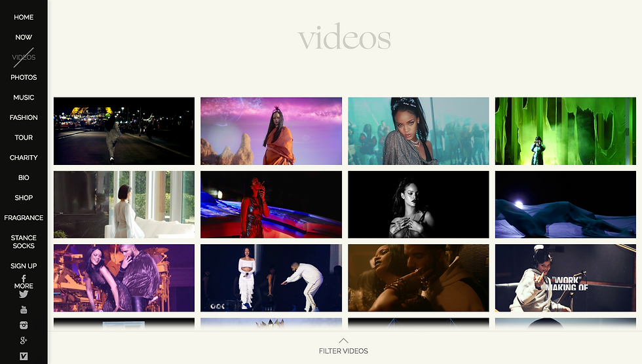Play the pink sky orange robe video

(271, 131)
